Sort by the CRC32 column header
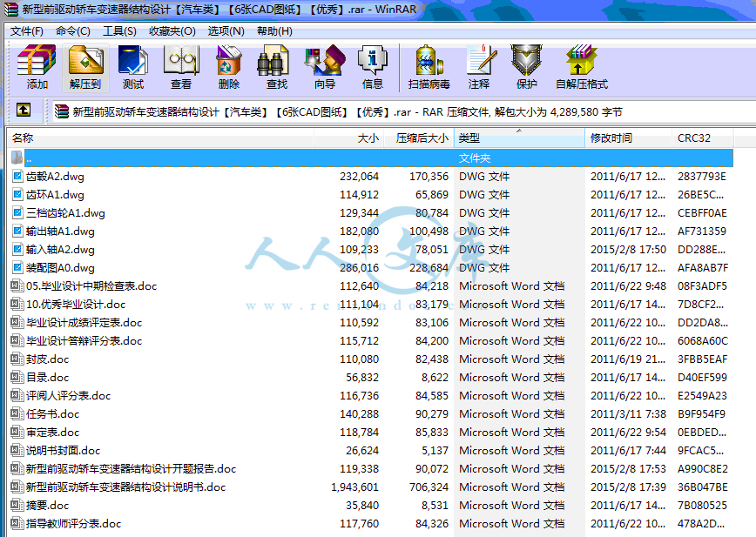 coord(703,138)
